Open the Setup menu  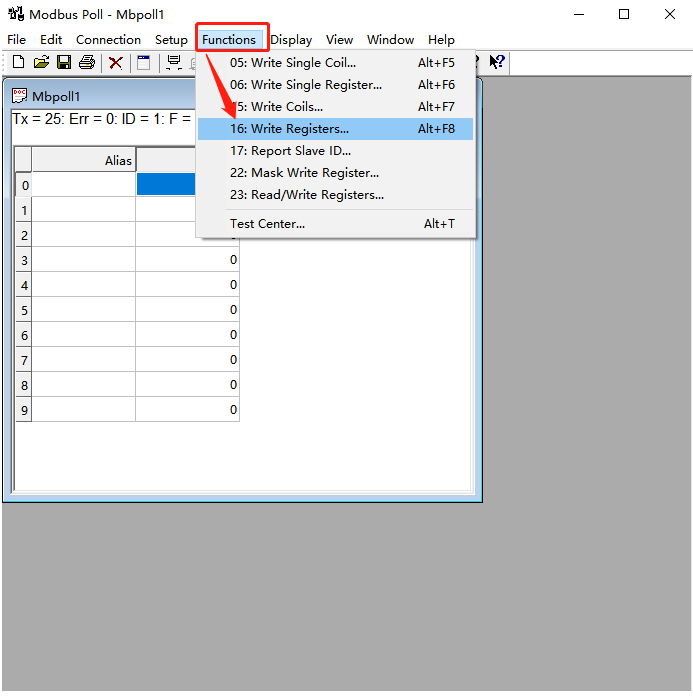pos(171,40)
